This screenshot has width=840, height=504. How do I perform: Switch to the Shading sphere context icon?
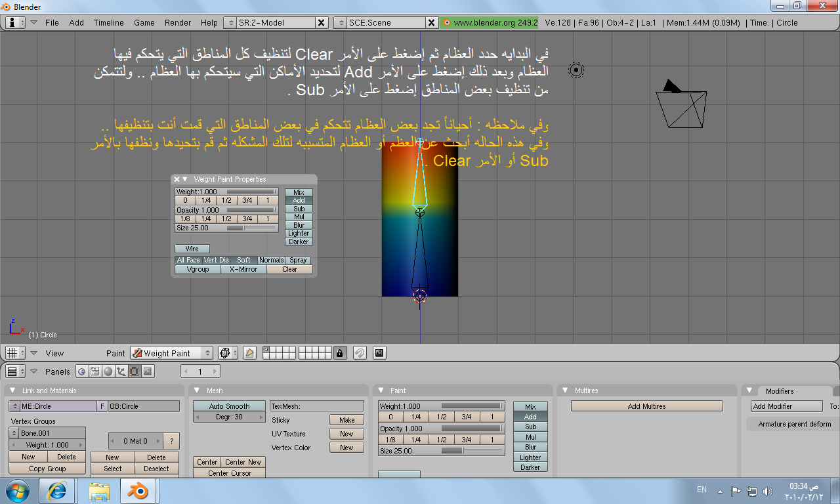tap(108, 371)
